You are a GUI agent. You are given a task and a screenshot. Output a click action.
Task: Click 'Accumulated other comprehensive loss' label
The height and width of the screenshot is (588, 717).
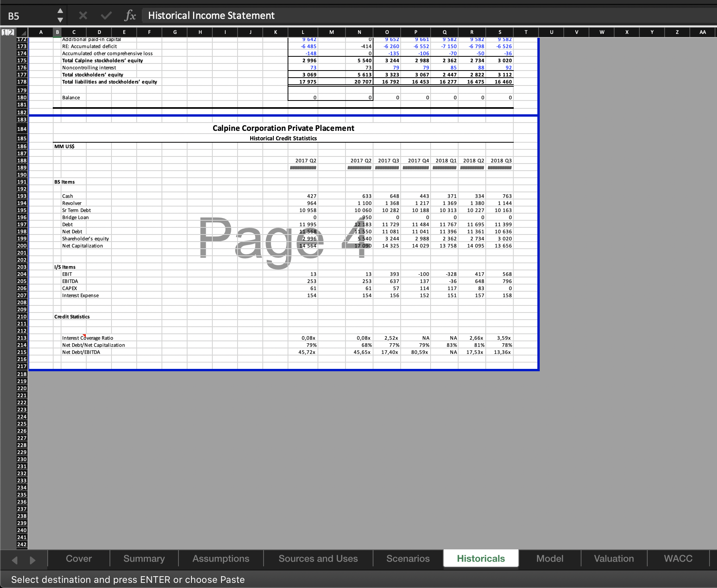pos(107,53)
